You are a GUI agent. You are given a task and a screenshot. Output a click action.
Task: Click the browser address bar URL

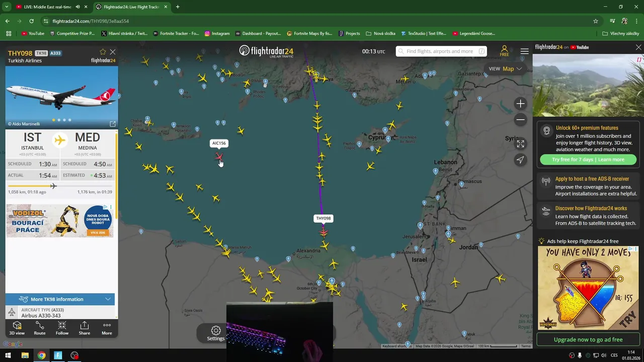pos(91,21)
